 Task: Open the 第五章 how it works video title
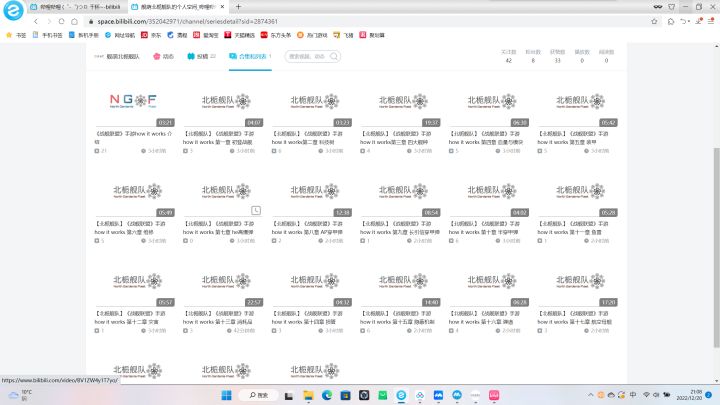coord(573,138)
